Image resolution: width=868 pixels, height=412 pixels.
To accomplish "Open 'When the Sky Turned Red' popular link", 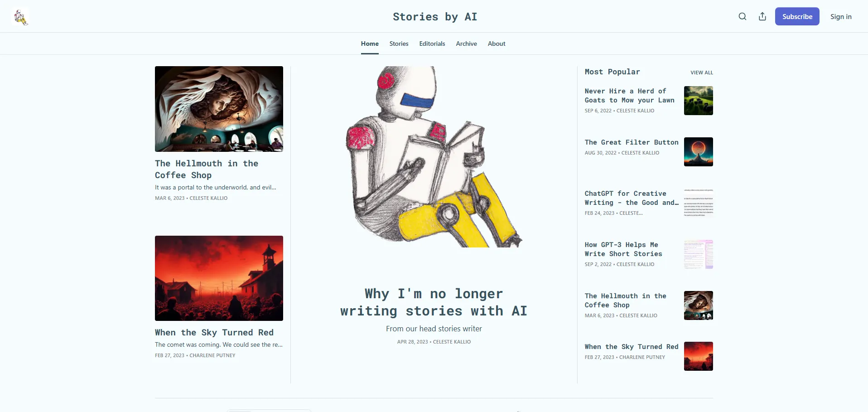I will [631, 347].
